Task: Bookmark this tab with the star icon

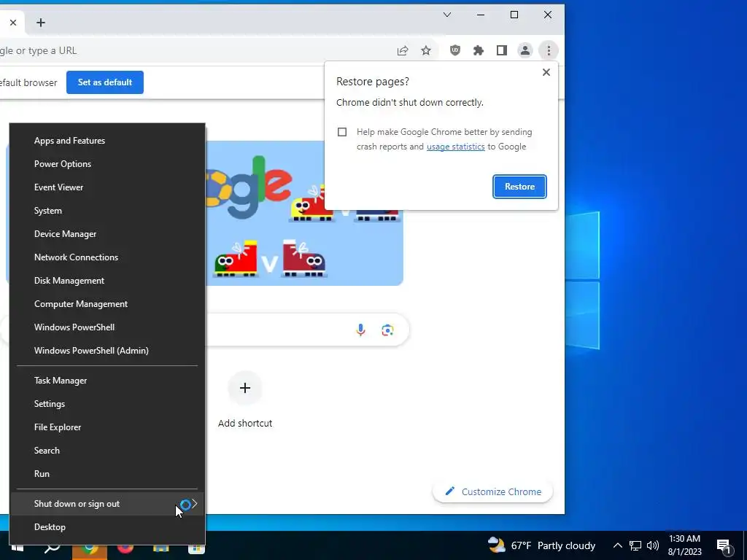Action: click(426, 50)
